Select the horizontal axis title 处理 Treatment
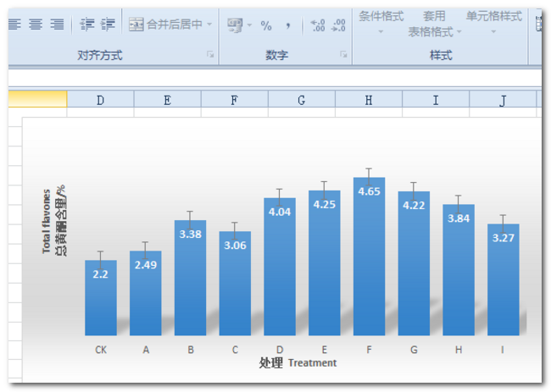This screenshot has height=392, width=551. [298, 363]
